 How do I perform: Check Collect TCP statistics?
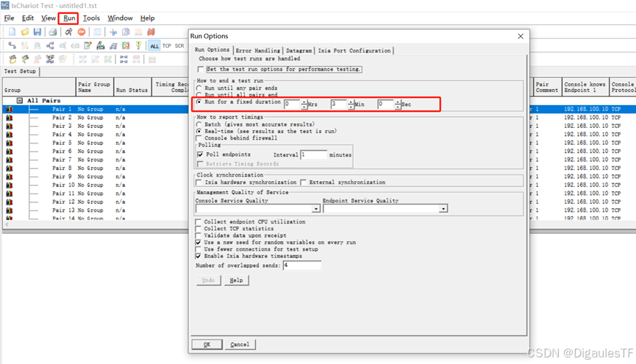[199, 229]
